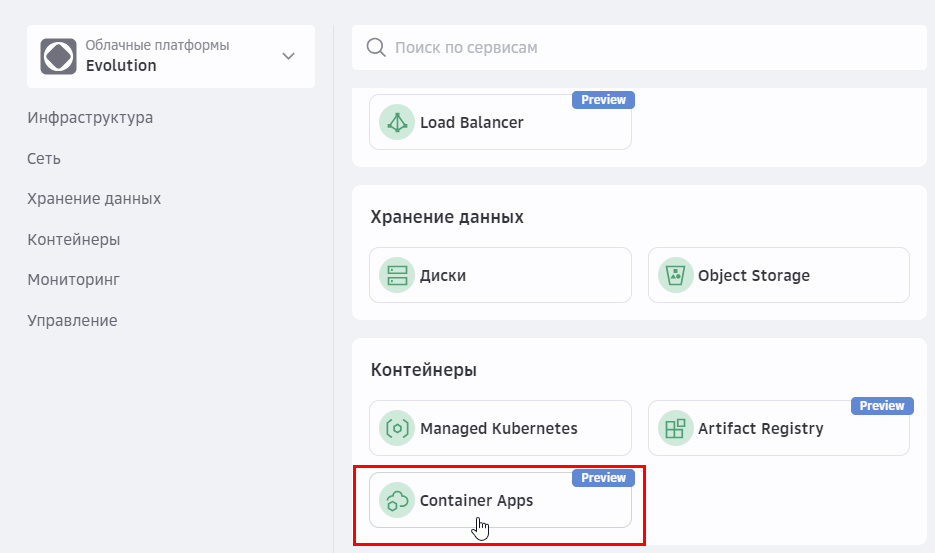Image resolution: width=935 pixels, height=553 pixels.
Task: Open Контейнеры in the left menu
Action: 74,239
